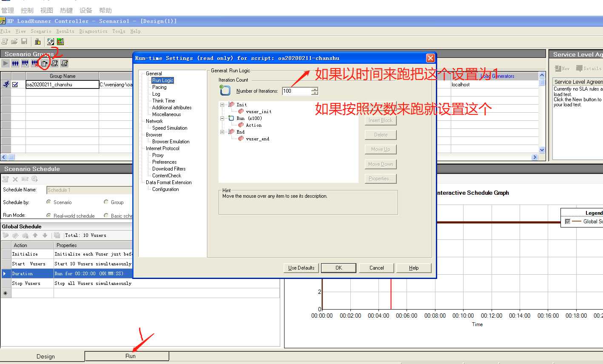
Task: Select Pacing in settings tree
Action: pyautogui.click(x=159, y=87)
